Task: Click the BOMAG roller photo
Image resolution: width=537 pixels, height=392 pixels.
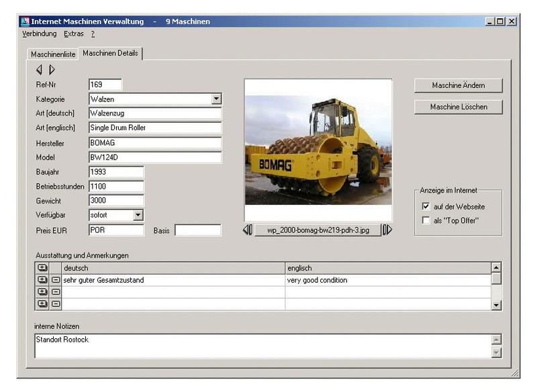Action: [x=318, y=150]
